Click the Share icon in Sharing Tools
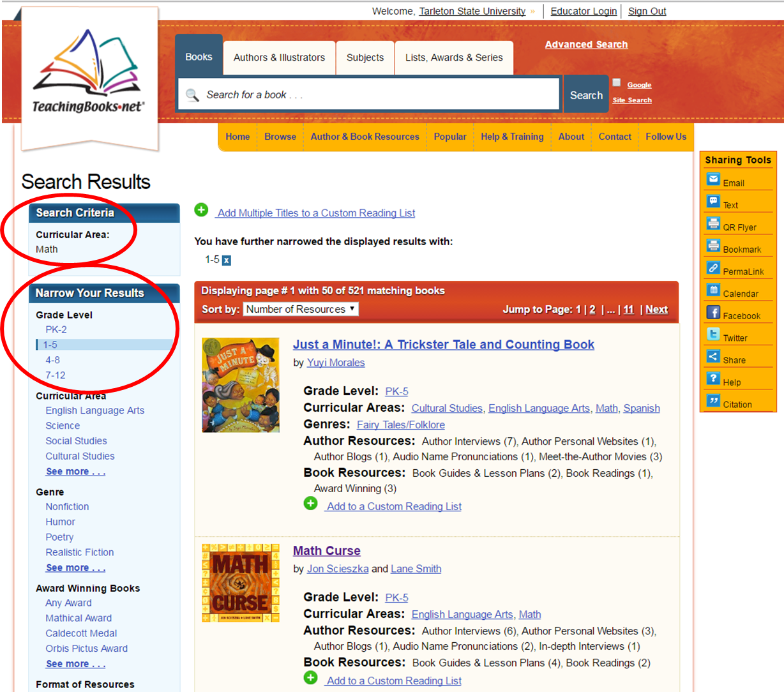Image resolution: width=784 pixels, height=692 pixels. click(713, 356)
